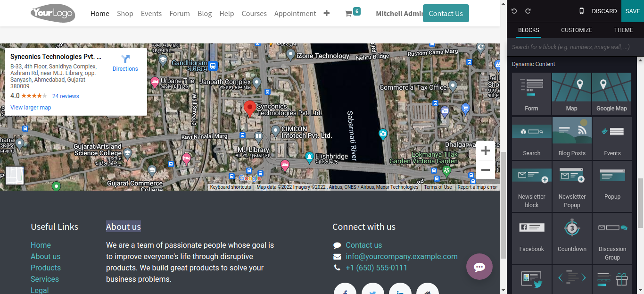Select the Elishbridge landmark marker
The width and height of the screenshot is (644, 294).
(309, 157)
